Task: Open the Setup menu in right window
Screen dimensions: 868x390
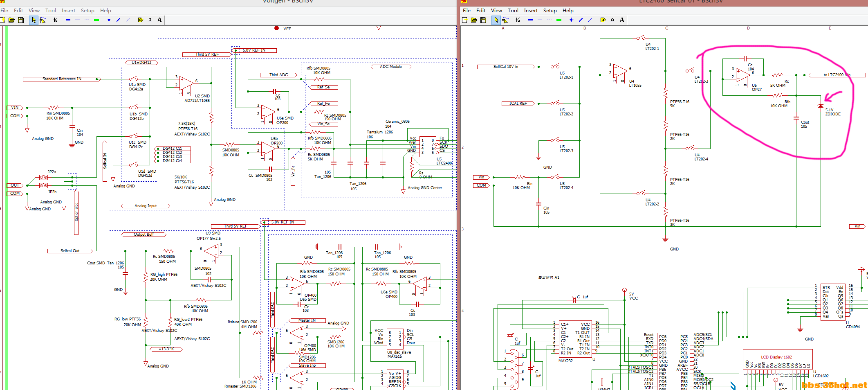Action: [550, 11]
